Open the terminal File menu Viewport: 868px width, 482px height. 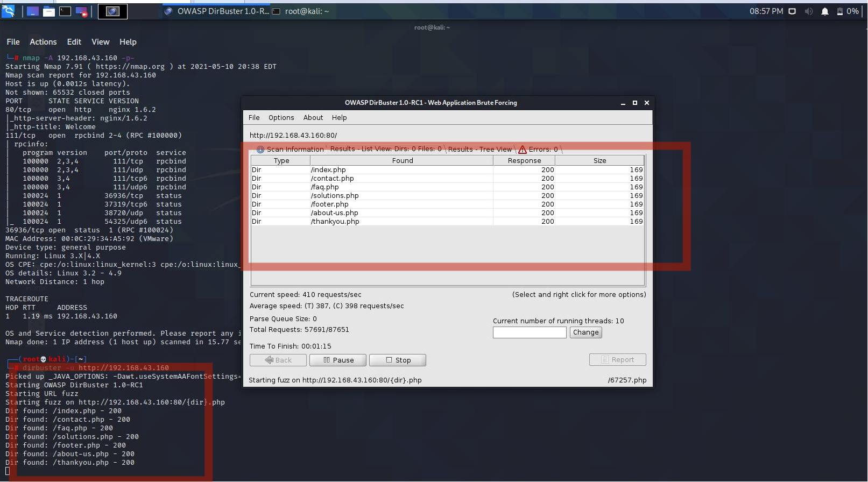click(x=13, y=42)
